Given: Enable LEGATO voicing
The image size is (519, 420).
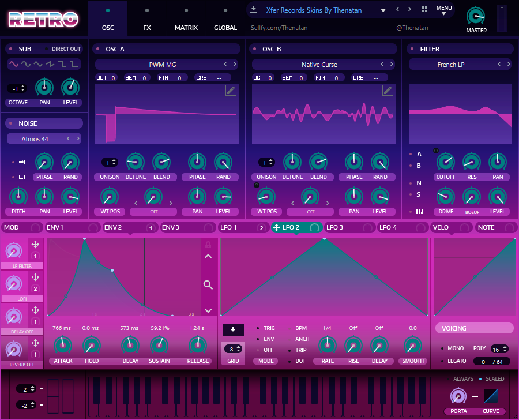Looking at the screenshot, I should (x=442, y=361).
